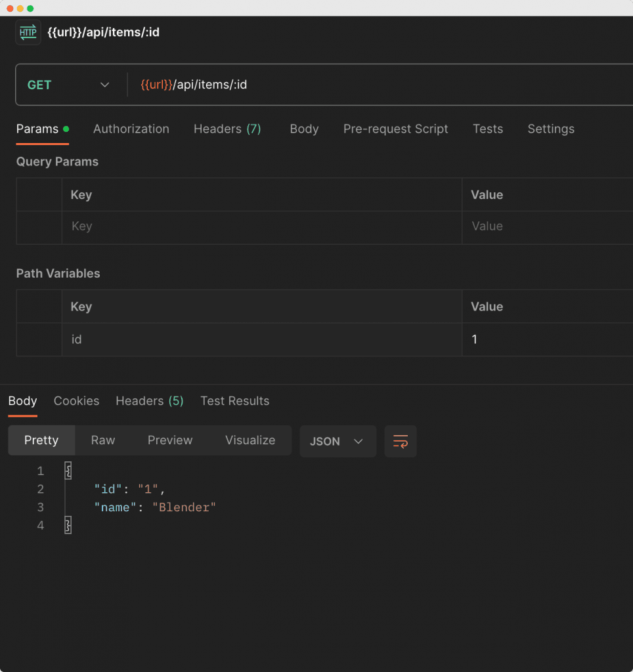
Task: Open the Preview response view
Action: pos(170,440)
